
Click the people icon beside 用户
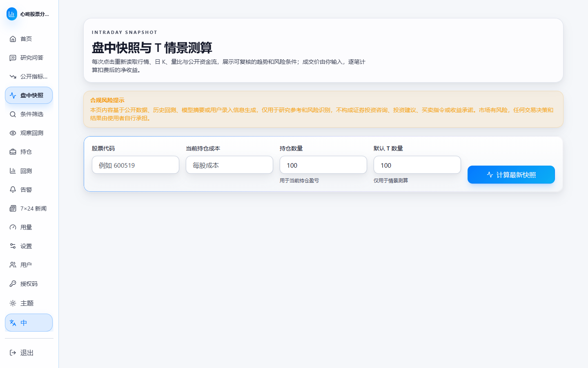coord(13,265)
